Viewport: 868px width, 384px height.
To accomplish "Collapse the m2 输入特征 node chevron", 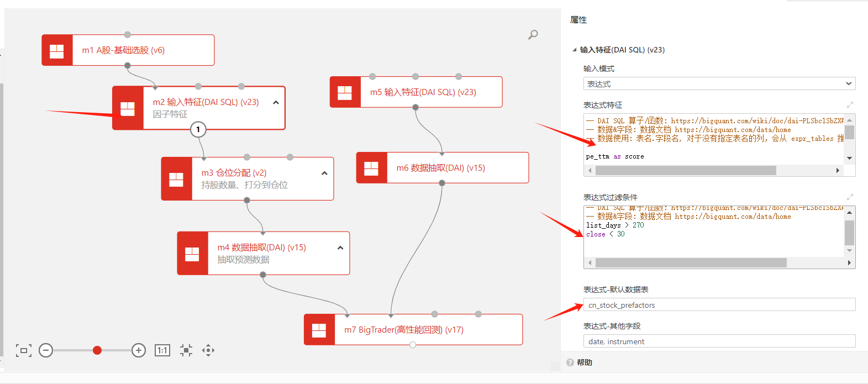I will [x=276, y=102].
